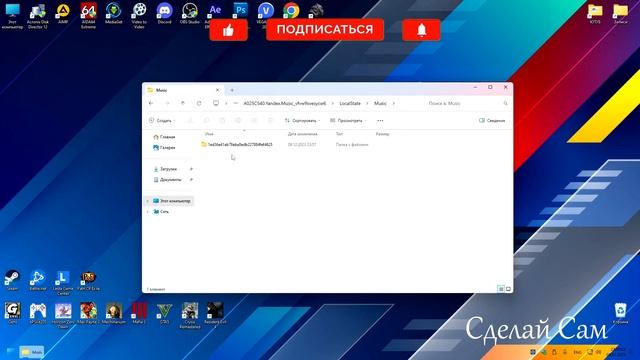Screen dimensions: 640x360
Task: Launch MediaGet from the desktop
Action: pyautogui.click(x=113, y=14)
